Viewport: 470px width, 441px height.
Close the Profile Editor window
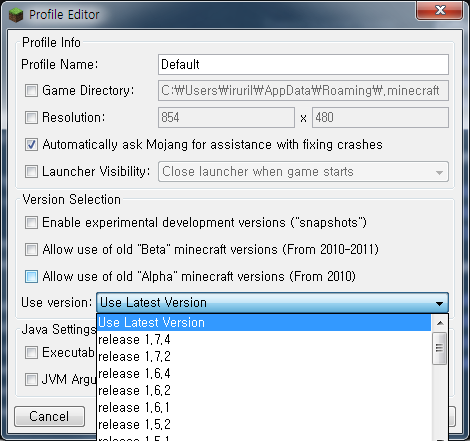pyautogui.click(x=439, y=10)
